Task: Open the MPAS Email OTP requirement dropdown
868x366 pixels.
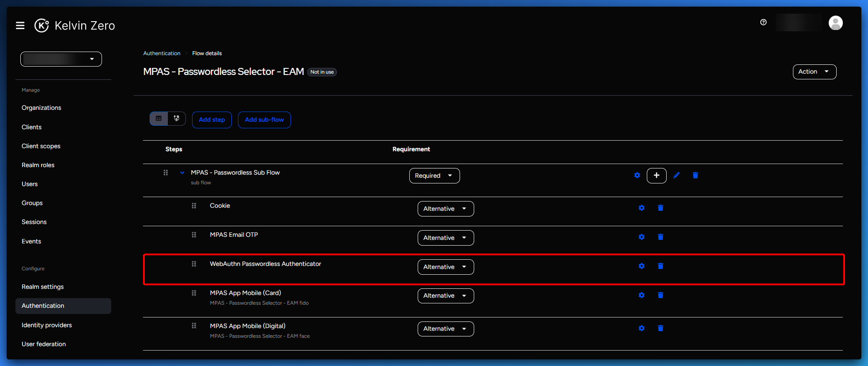Action: coord(446,238)
